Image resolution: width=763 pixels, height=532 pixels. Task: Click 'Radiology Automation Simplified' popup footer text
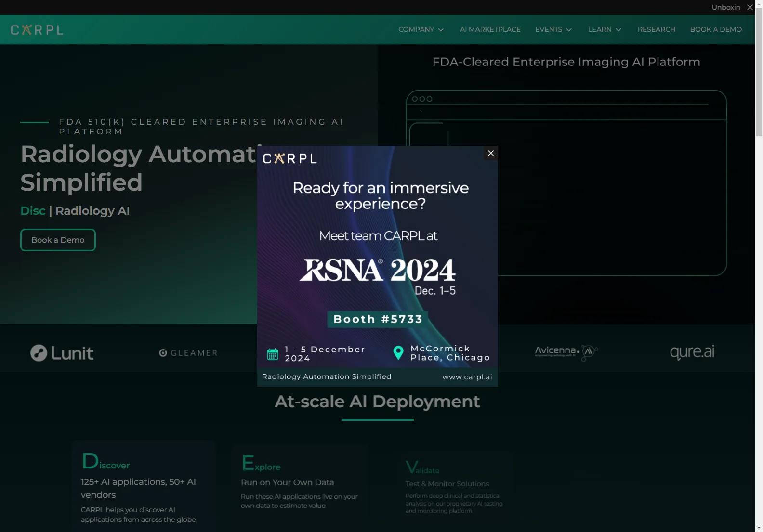[x=327, y=376]
